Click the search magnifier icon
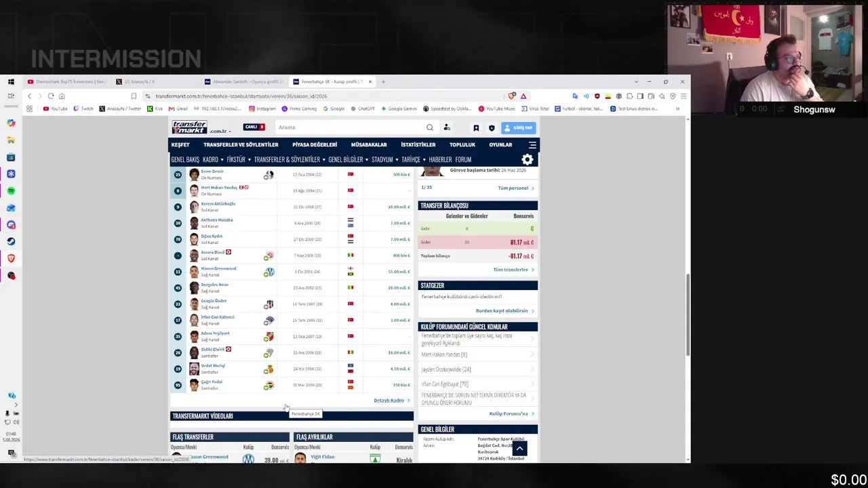The height and width of the screenshot is (488, 868). click(x=430, y=127)
